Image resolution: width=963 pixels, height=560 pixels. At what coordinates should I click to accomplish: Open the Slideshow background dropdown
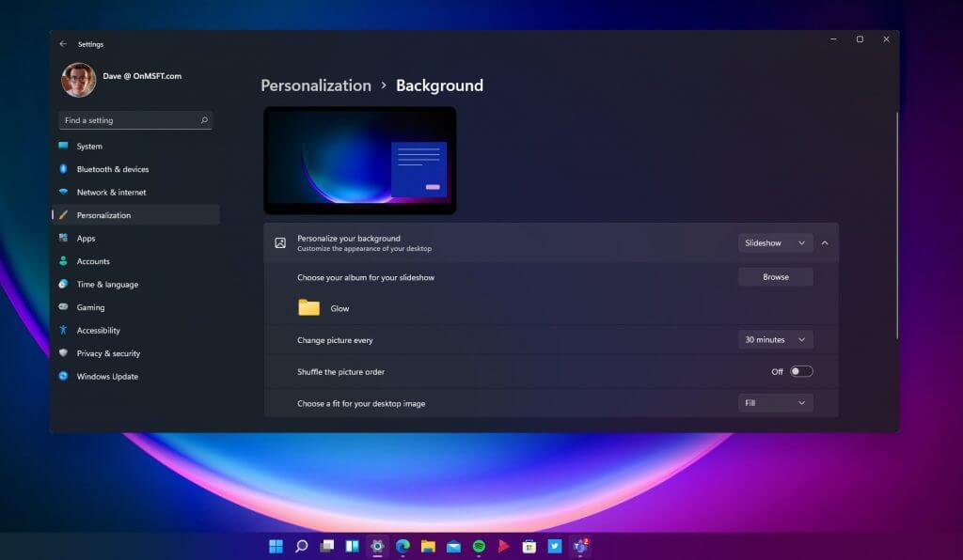[774, 242]
